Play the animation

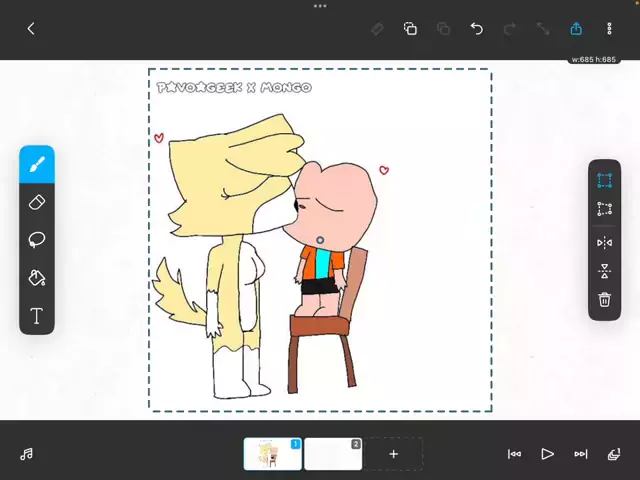pos(547,454)
